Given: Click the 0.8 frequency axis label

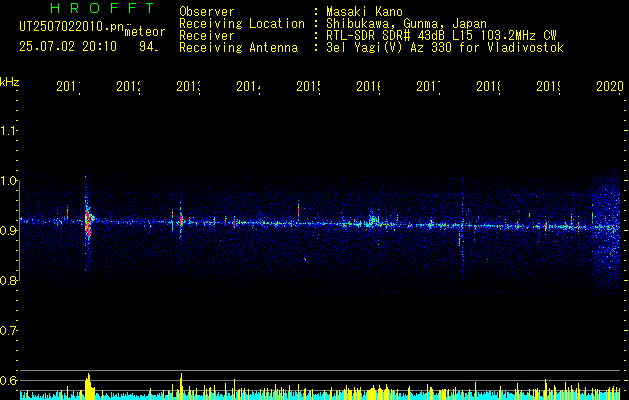Looking at the screenshot, I should [x=8, y=280].
